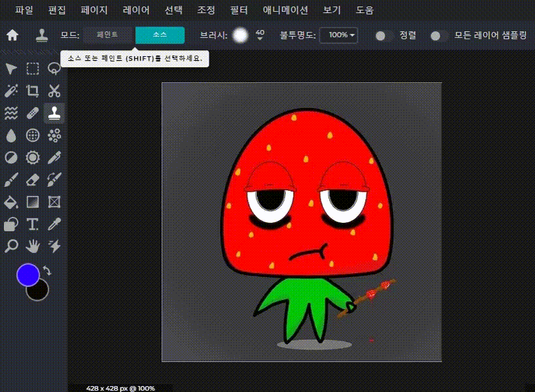Select the sun-shaped Sponge tool
The width and height of the screenshot is (535, 392).
click(x=33, y=157)
